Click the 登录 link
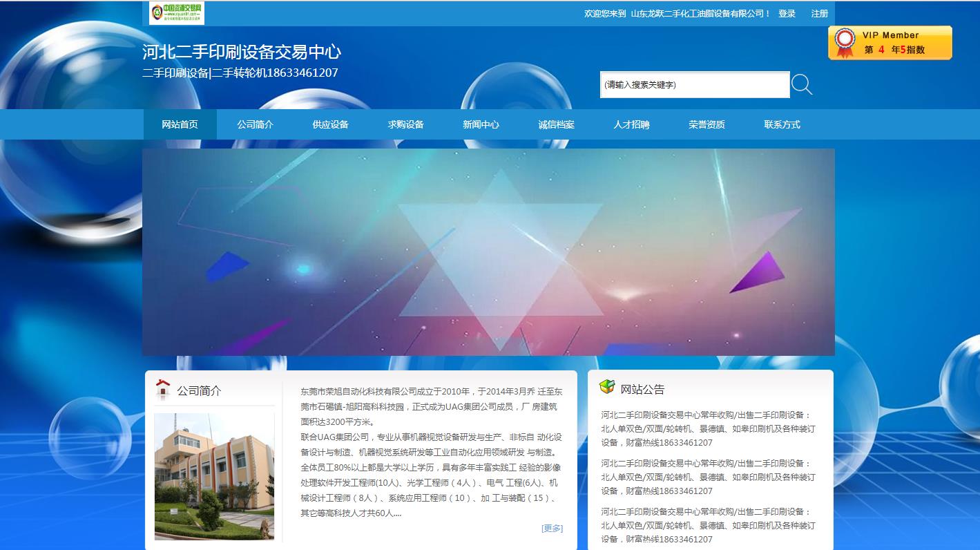This screenshot has width=980, height=550. tap(787, 14)
